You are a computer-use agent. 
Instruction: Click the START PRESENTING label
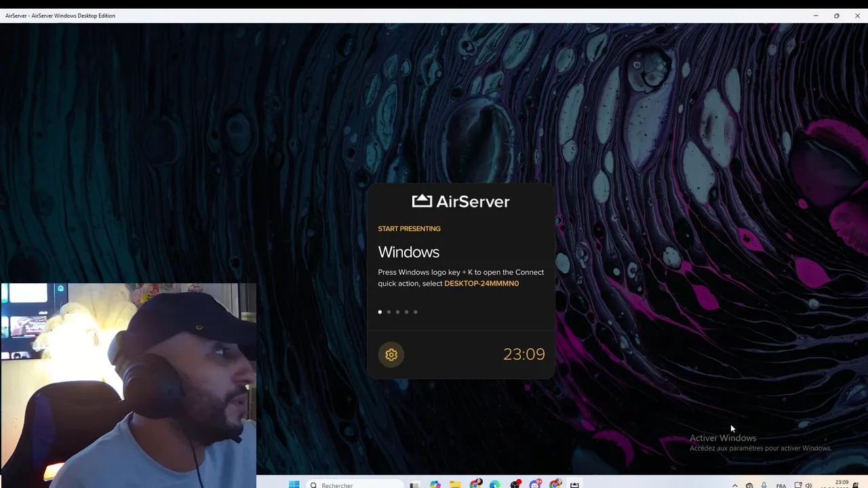(409, 228)
